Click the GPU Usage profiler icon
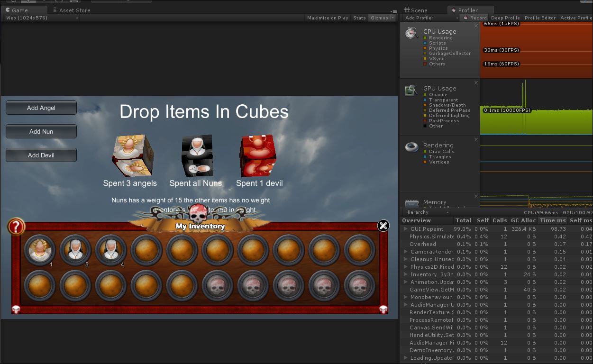Viewport: 593px width, 364px height. tap(411, 90)
